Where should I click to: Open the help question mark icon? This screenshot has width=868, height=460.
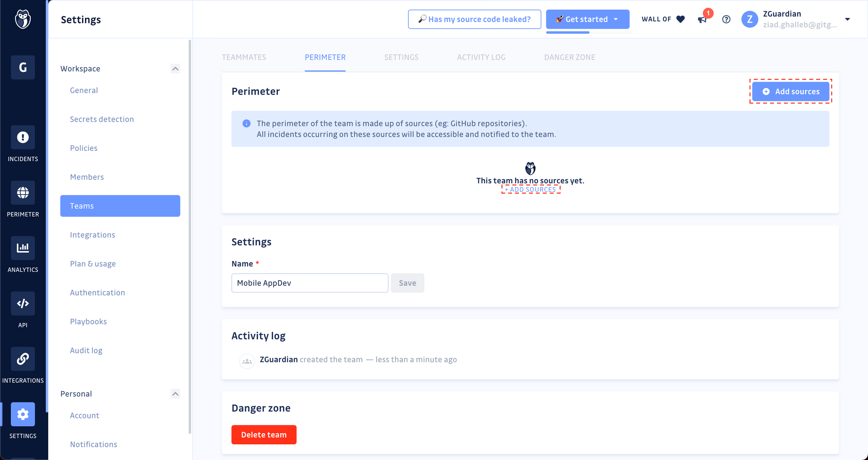tap(726, 19)
